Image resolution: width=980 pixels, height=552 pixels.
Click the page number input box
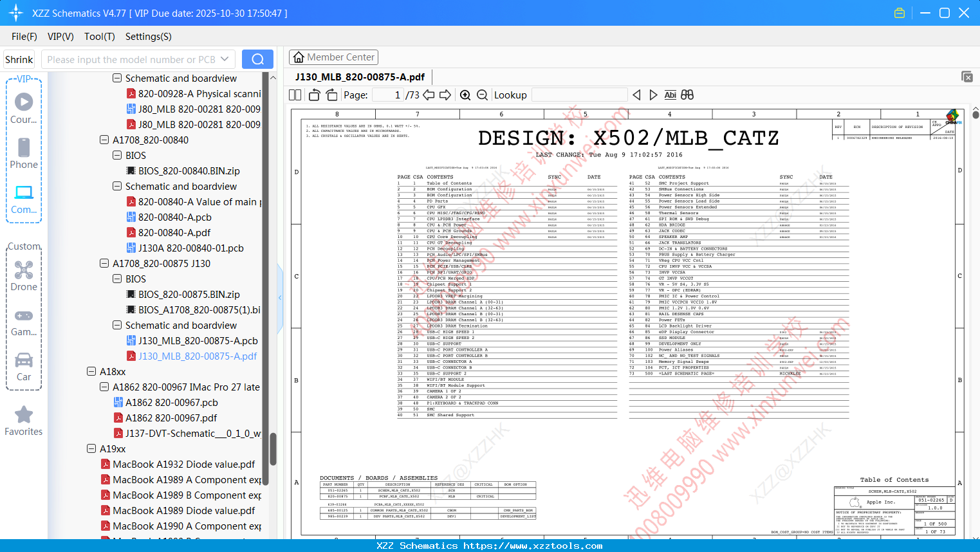click(387, 95)
